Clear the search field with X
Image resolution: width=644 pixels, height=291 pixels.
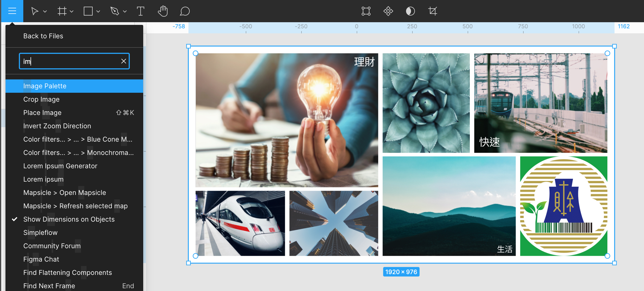point(124,61)
